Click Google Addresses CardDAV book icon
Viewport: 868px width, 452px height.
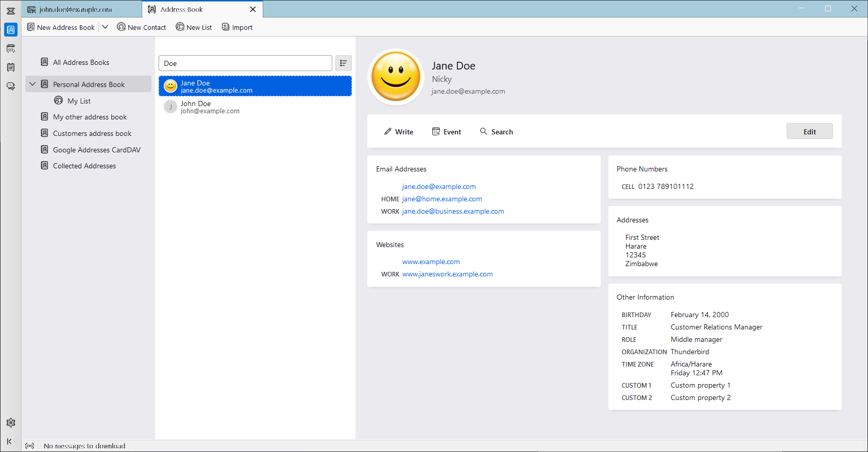click(44, 149)
